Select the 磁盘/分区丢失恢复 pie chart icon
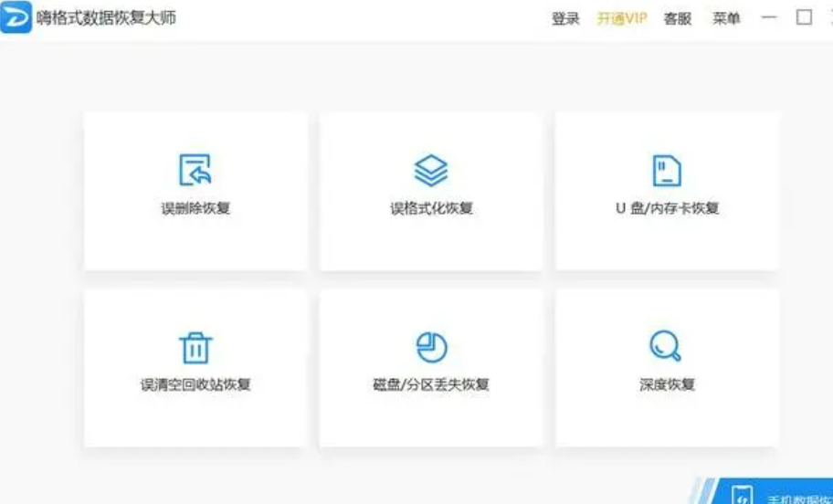Screen dimensions: 833x504 (x=431, y=347)
